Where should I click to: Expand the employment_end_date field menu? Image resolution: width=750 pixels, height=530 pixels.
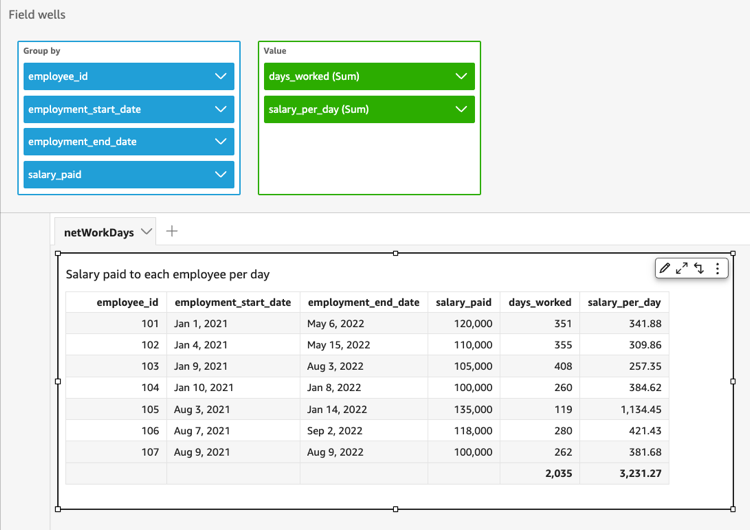point(221,141)
